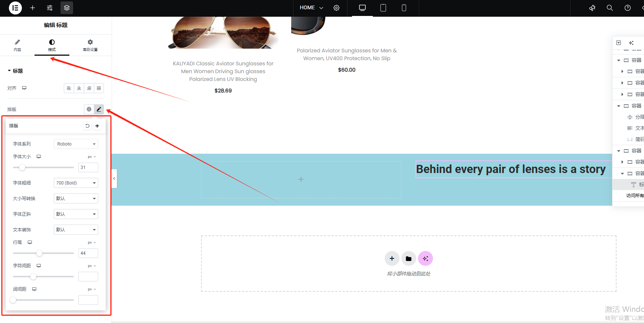Toggle the structure layers icon
644x323 pixels.
67,8
